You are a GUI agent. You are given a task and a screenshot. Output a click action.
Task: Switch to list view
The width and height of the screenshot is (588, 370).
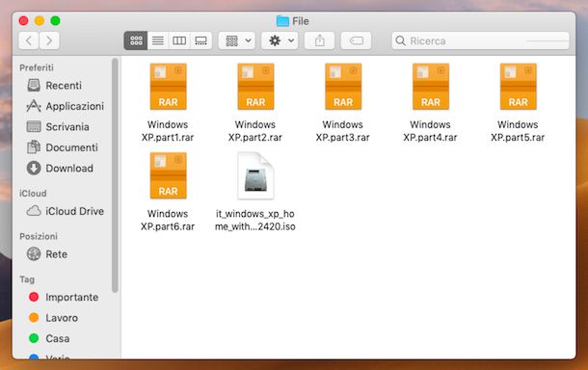[x=158, y=40]
